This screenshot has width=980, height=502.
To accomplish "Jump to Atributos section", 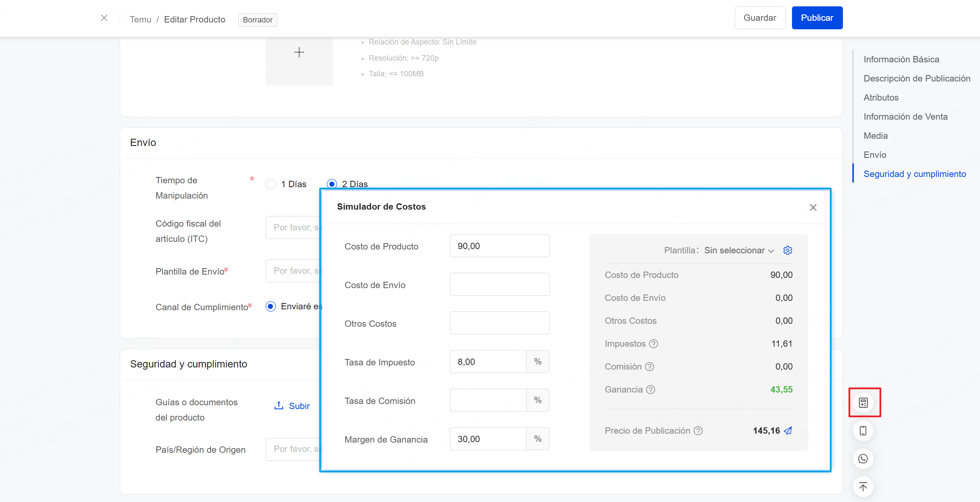I will point(881,98).
